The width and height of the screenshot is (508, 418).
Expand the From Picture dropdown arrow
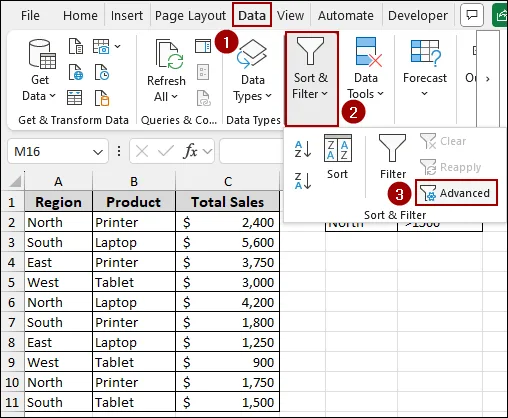pyautogui.click(x=117, y=46)
